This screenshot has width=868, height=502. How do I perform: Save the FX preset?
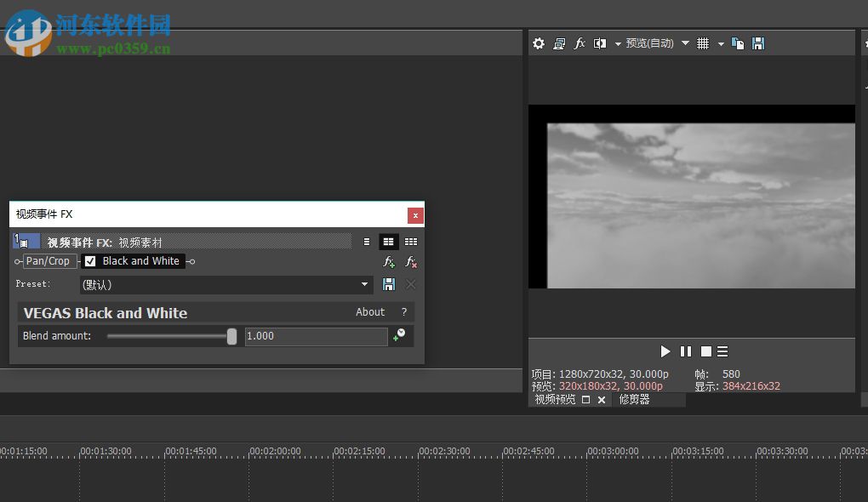pyautogui.click(x=389, y=284)
